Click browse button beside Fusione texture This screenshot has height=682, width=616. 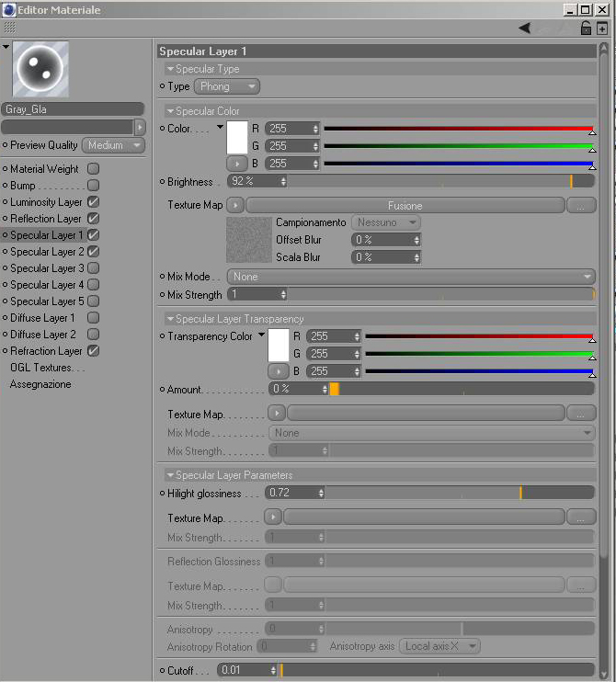click(581, 205)
